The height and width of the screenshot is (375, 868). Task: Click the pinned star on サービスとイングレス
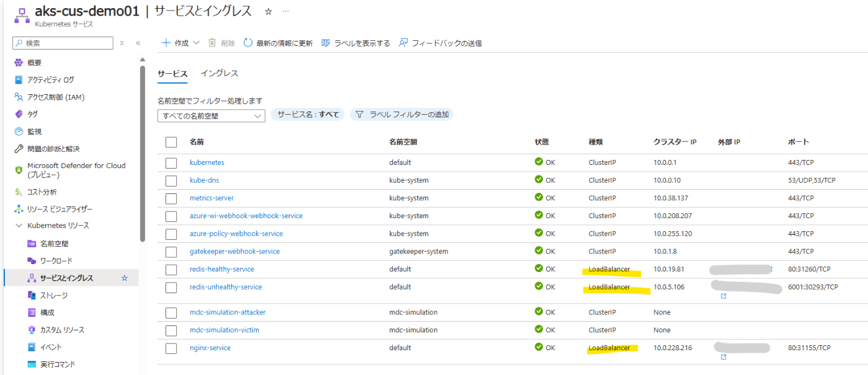tap(124, 278)
